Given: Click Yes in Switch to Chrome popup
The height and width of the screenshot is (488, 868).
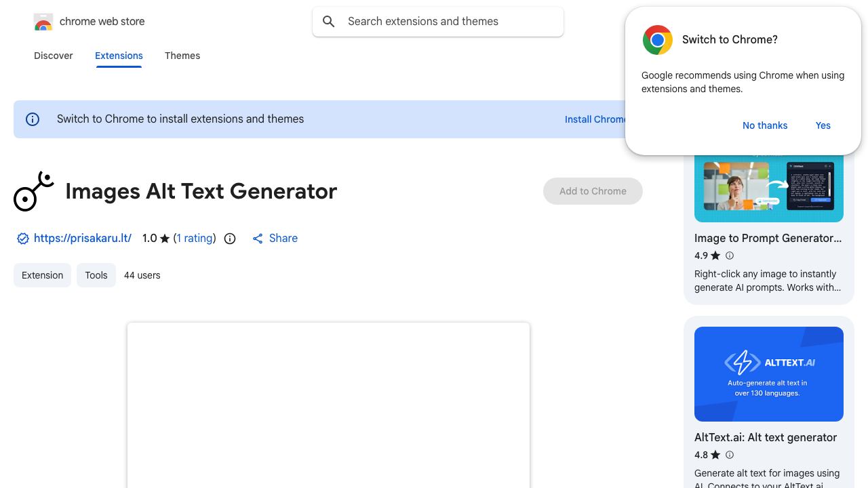Looking at the screenshot, I should pyautogui.click(x=823, y=125).
